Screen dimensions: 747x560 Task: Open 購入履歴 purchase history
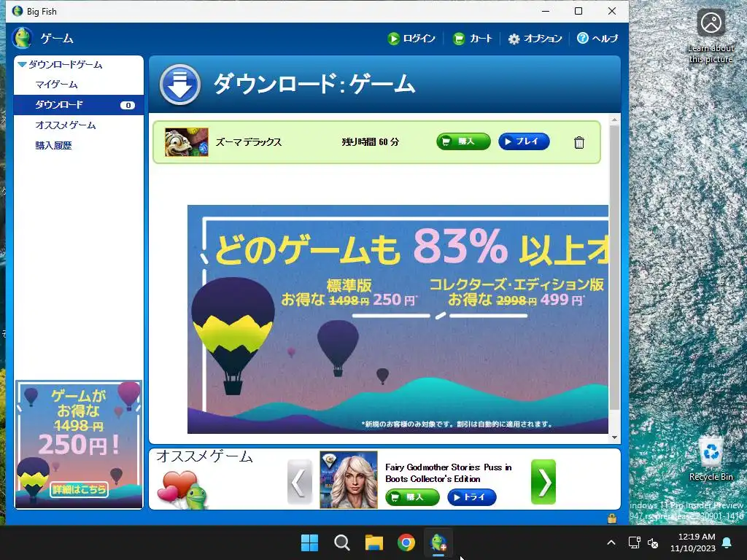click(53, 146)
